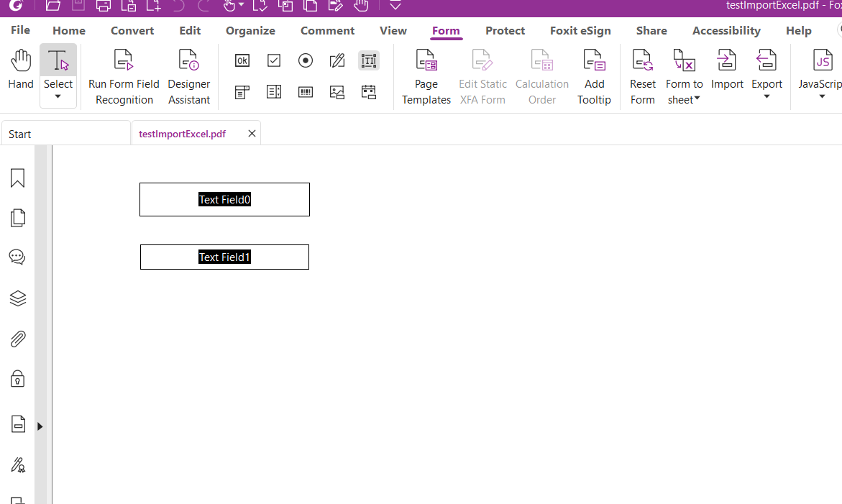Select the Push Button tool
This screenshot has height=504, width=842.
(x=242, y=60)
